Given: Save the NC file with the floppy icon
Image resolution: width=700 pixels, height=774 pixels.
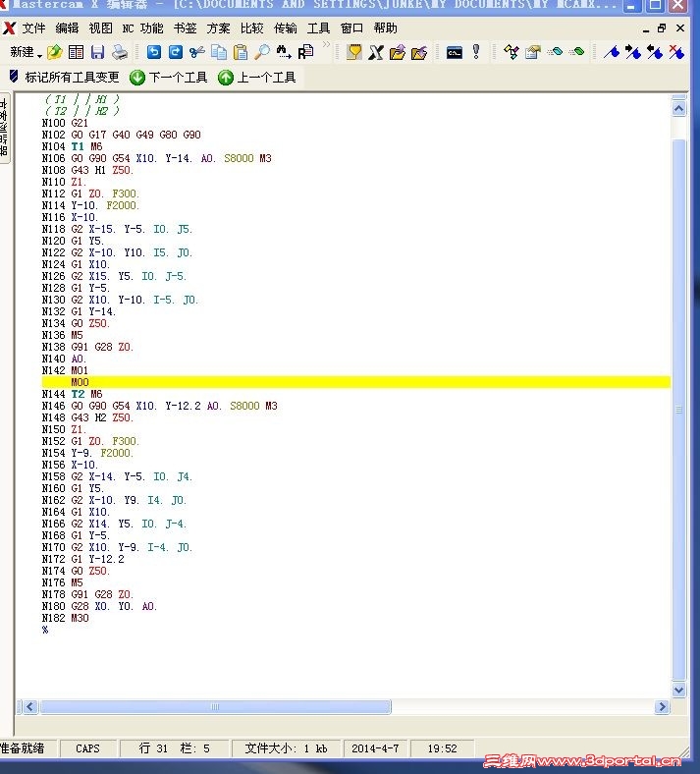Looking at the screenshot, I should tap(97, 52).
